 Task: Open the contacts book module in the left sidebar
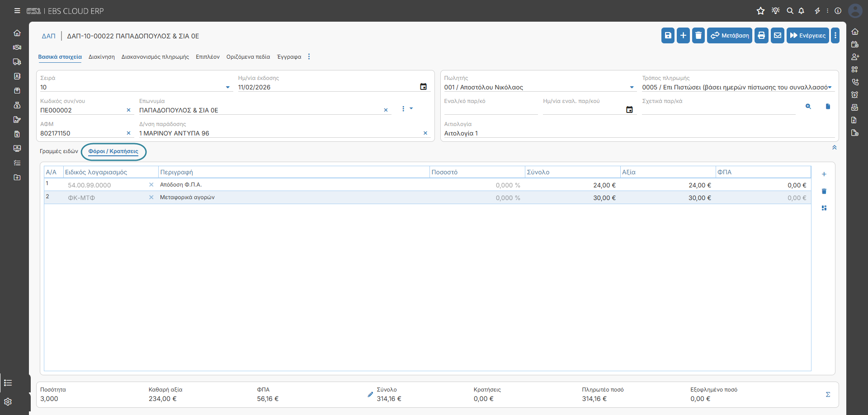click(x=17, y=76)
